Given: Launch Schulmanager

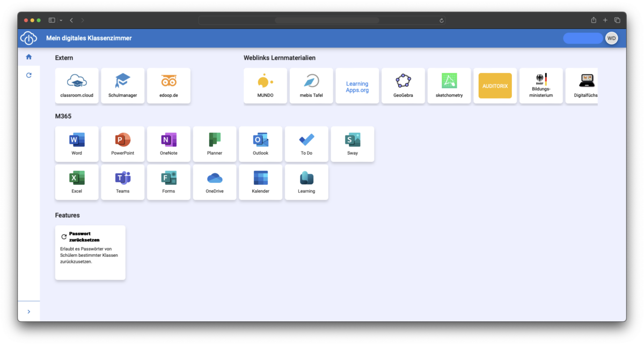Looking at the screenshot, I should click(122, 85).
